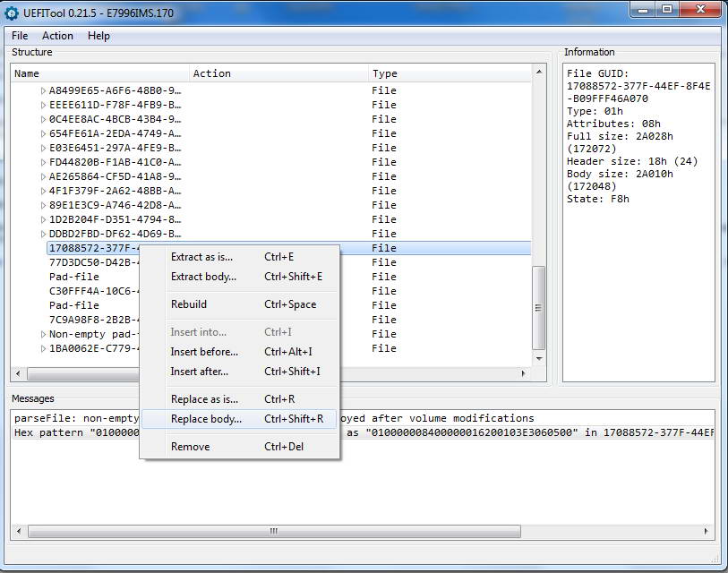Click the State: F8h line
Image resolution: width=728 pixels, height=573 pixels.
click(x=597, y=199)
